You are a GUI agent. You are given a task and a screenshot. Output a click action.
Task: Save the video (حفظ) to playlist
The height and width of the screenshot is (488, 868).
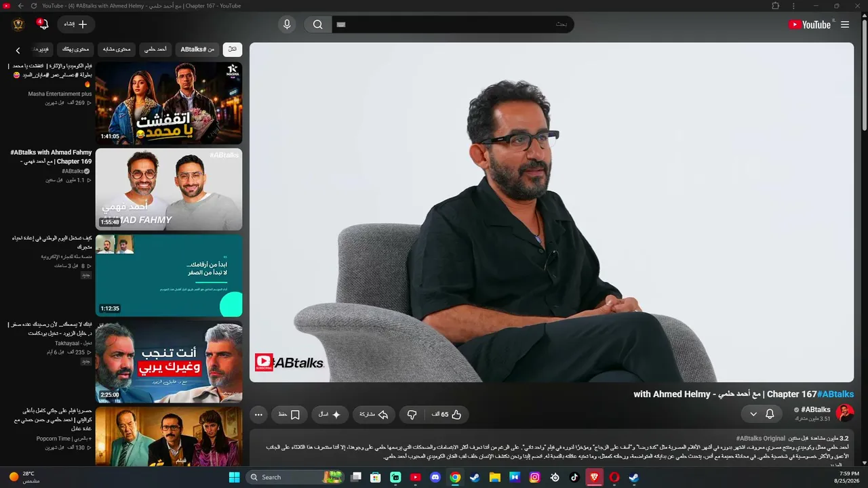point(290,414)
